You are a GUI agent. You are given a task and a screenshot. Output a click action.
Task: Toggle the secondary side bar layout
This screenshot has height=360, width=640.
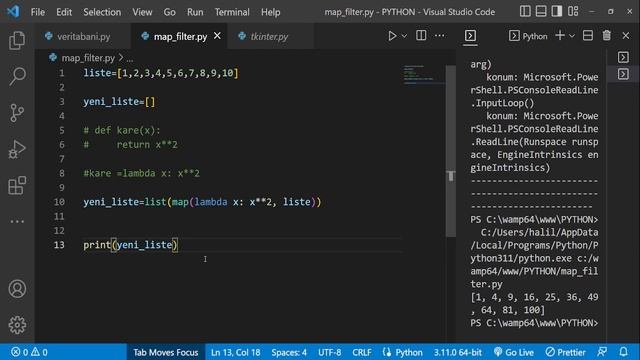tap(557, 11)
